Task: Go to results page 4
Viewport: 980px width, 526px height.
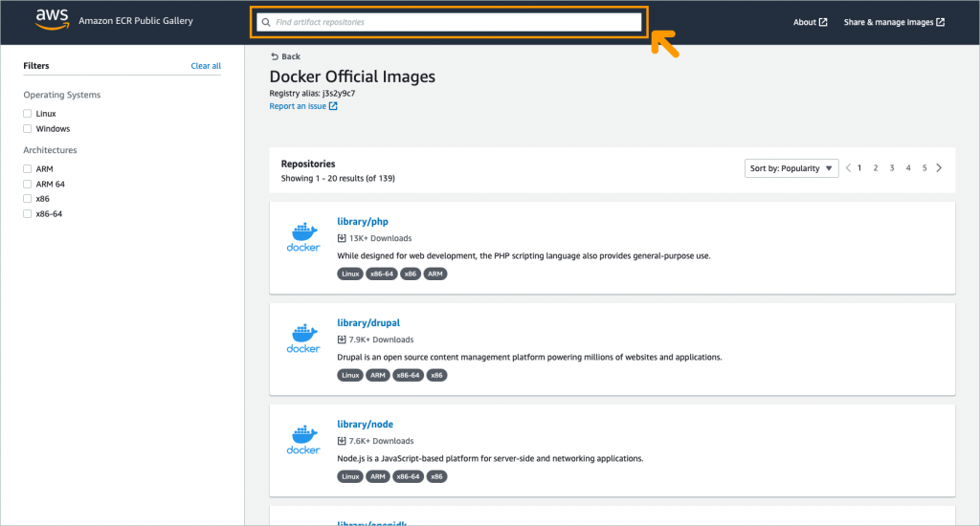Action: (908, 168)
